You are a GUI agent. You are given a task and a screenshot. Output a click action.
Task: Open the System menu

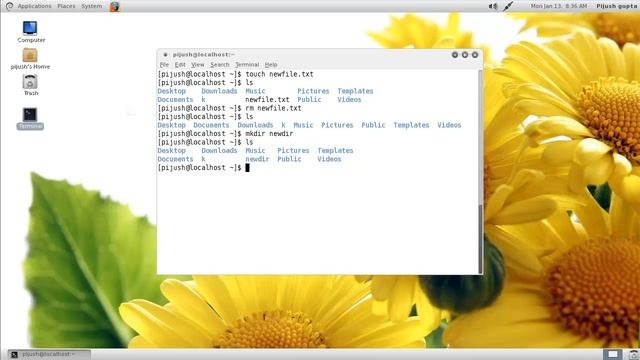[x=92, y=6]
